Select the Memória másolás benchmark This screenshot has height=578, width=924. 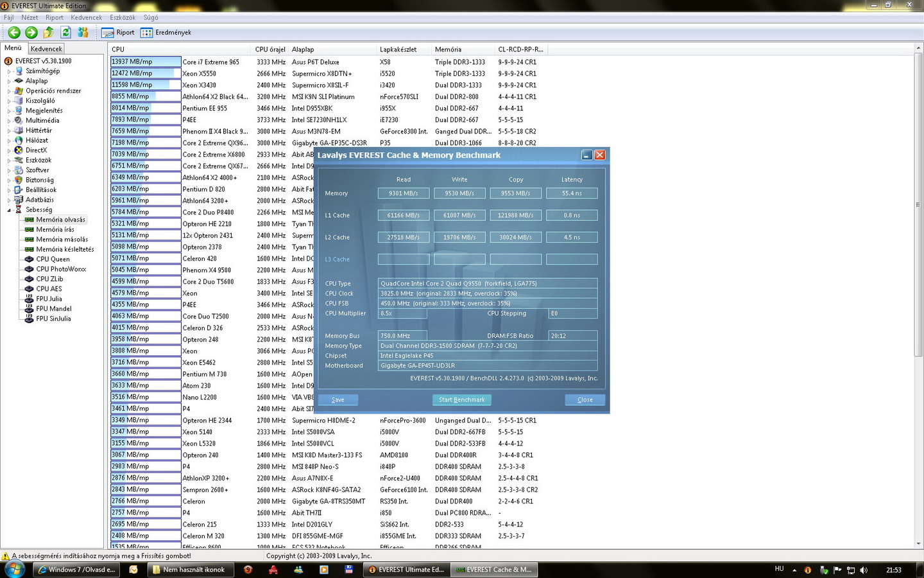[62, 240]
